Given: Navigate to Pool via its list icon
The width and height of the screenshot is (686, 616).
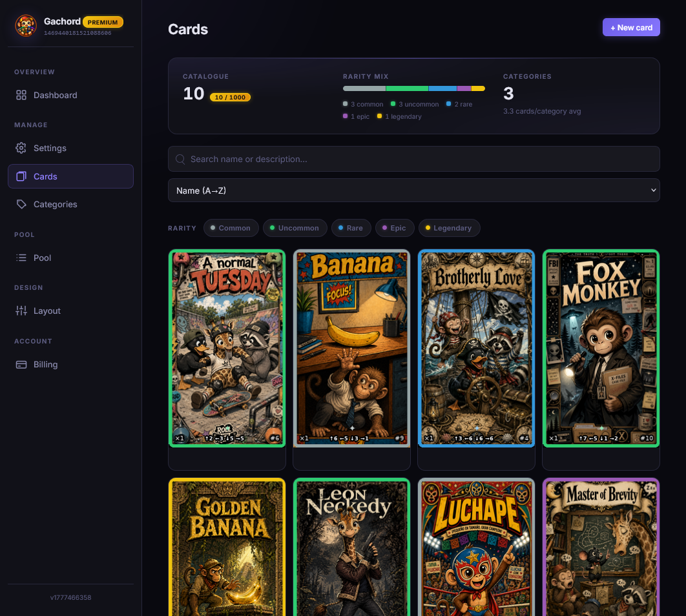Looking at the screenshot, I should 20,258.
